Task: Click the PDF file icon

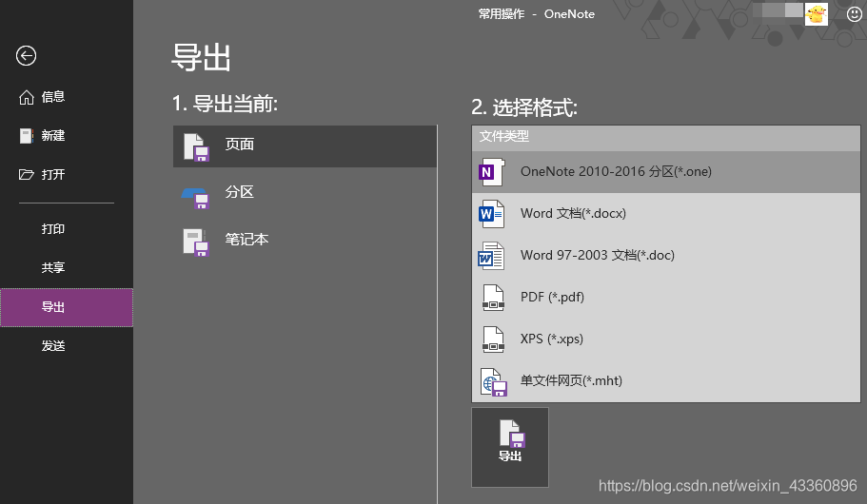Action: [x=493, y=298]
